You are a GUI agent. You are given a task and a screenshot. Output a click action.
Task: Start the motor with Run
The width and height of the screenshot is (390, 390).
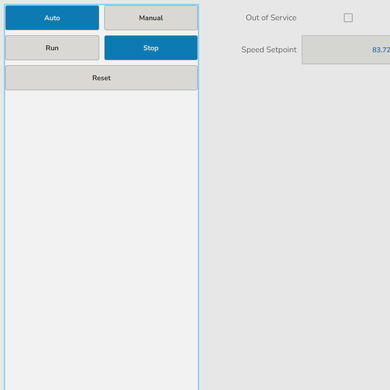(x=52, y=48)
